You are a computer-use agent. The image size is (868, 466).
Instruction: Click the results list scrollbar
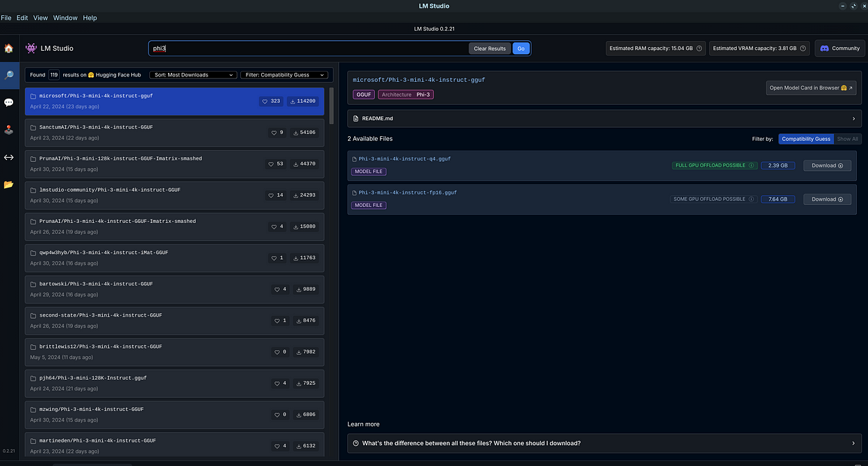pos(331,106)
